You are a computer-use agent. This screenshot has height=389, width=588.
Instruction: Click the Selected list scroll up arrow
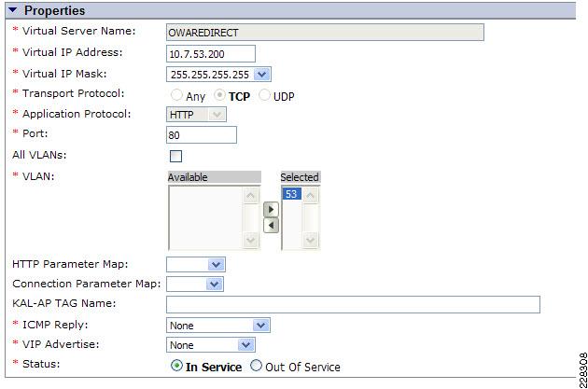pyautogui.click(x=311, y=195)
